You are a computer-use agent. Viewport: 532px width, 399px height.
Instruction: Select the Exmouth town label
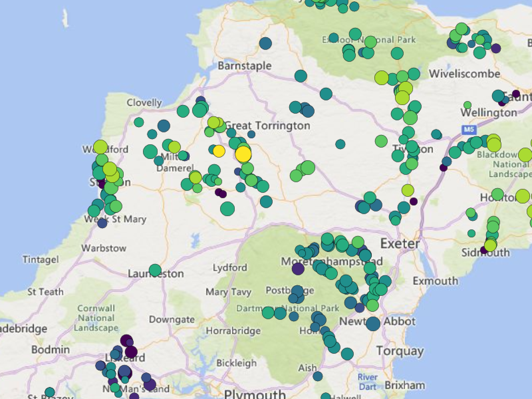pyautogui.click(x=435, y=281)
